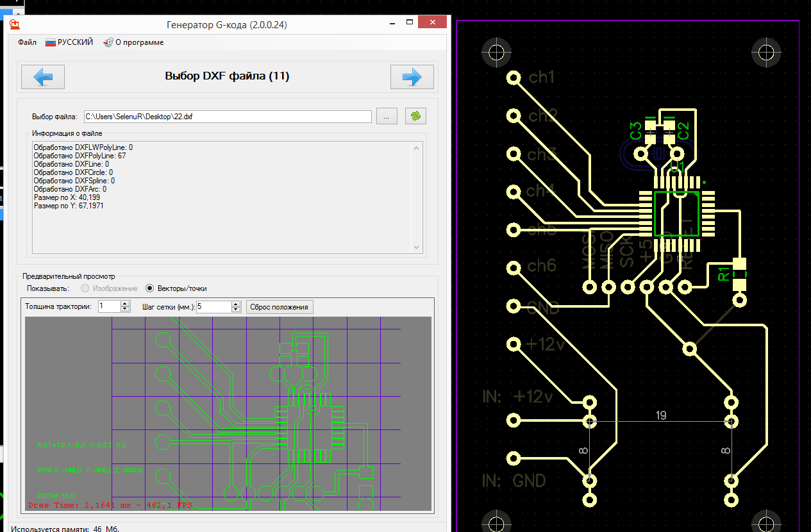Decrease Толщина траектории value
811x532 pixels.
point(125,310)
